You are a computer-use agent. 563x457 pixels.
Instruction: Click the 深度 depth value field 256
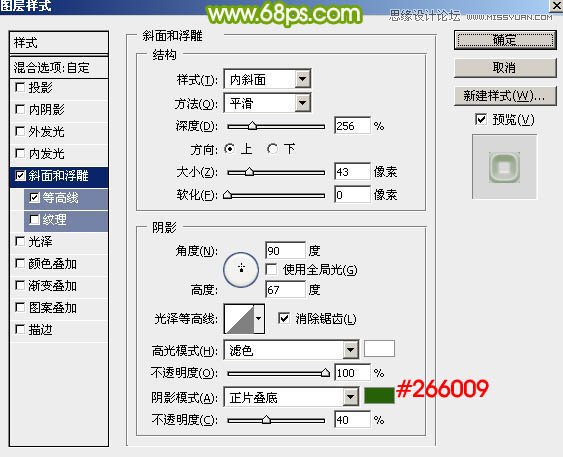coord(352,126)
